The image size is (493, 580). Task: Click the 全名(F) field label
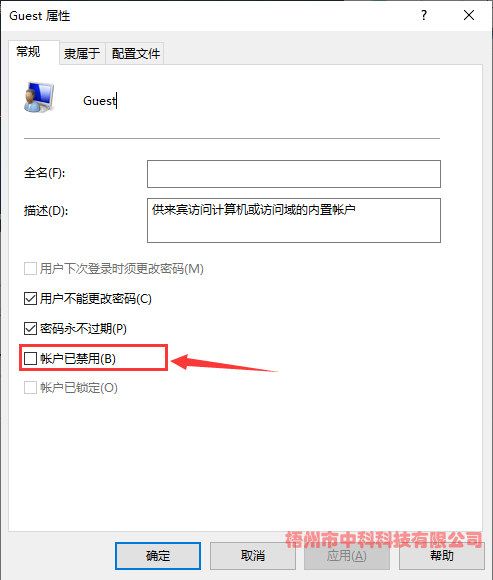click(x=44, y=173)
